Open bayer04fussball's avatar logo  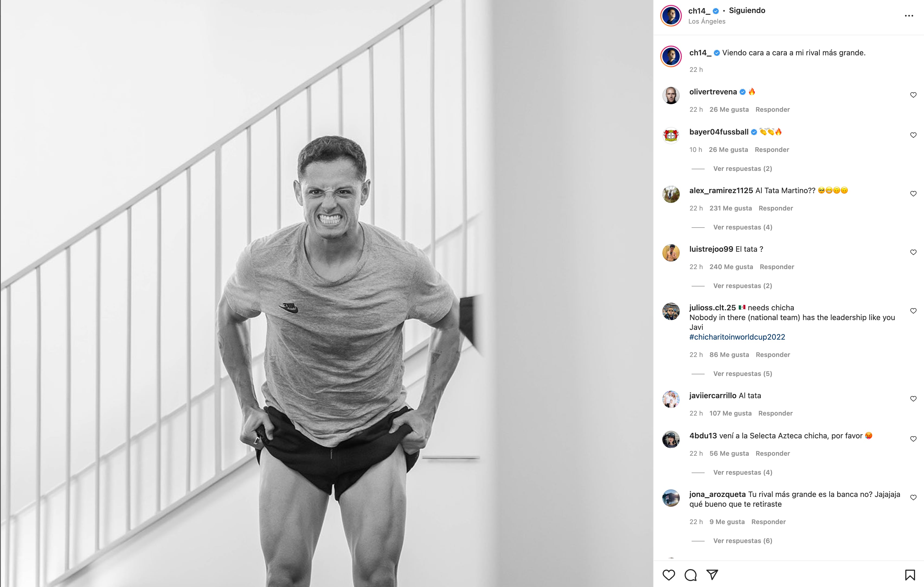(x=671, y=135)
